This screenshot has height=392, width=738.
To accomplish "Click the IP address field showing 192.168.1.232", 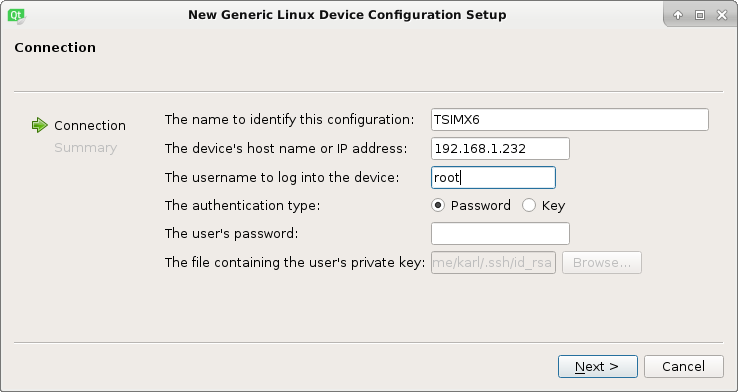I will point(500,149).
